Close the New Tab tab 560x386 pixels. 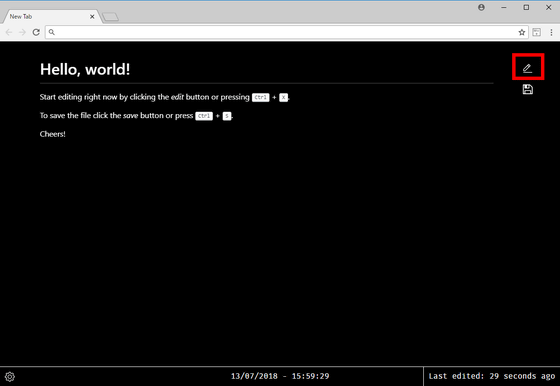coord(92,17)
